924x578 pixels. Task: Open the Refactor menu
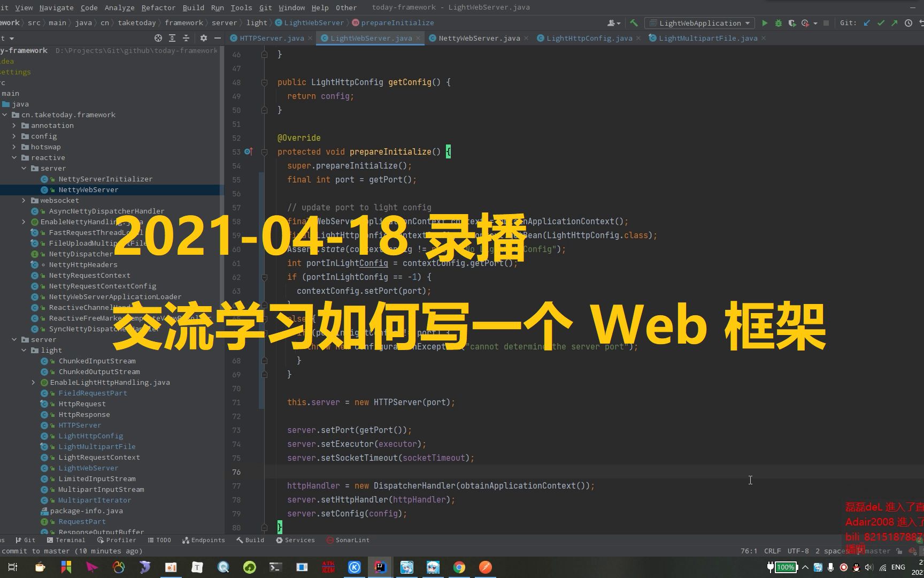pyautogui.click(x=158, y=7)
